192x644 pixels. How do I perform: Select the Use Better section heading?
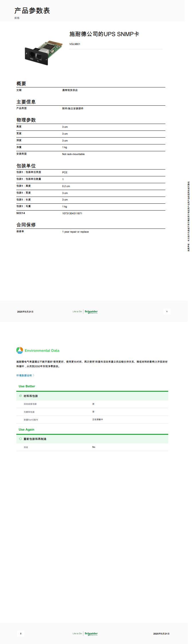tap(27, 386)
